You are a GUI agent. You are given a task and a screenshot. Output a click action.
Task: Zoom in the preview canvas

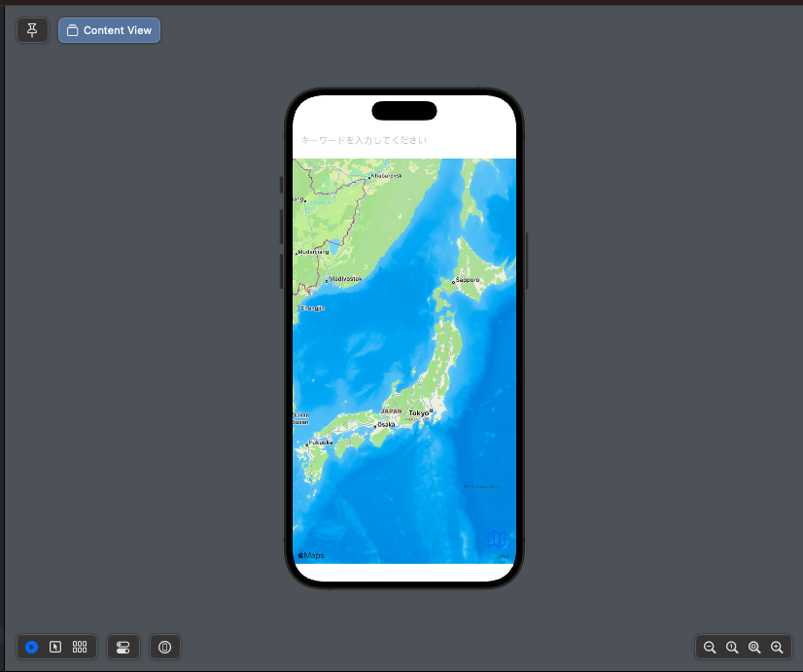click(777, 648)
